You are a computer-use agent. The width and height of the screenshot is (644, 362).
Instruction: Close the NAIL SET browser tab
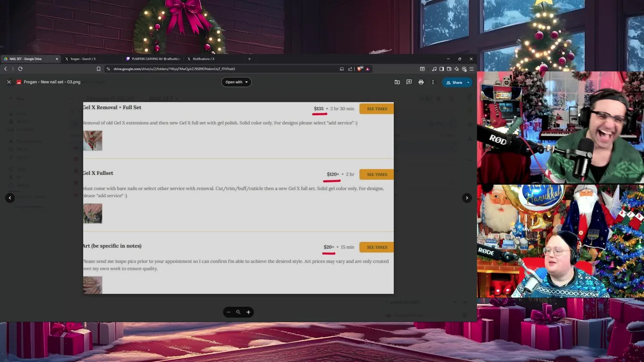(57, 59)
